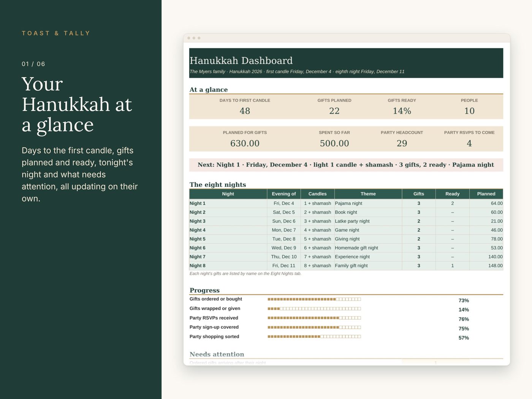Select Party RSVPs to Come value 4

[469, 143]
